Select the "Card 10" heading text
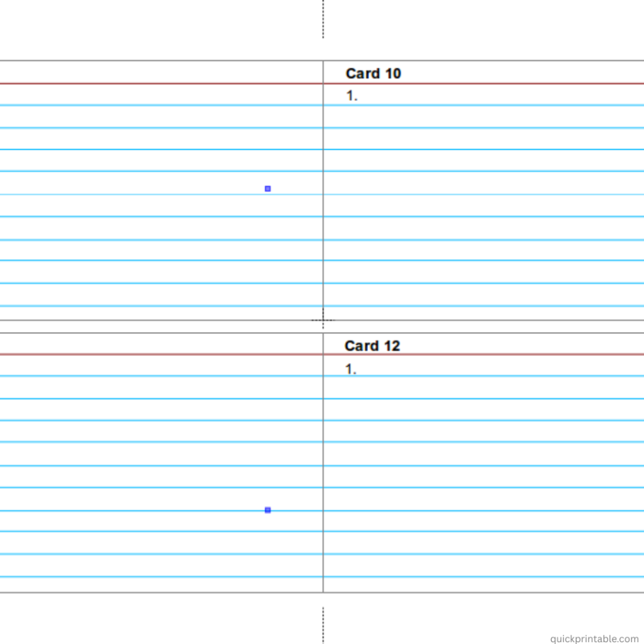The width and height of the screenshot is (644, 644). click(373, 74)
